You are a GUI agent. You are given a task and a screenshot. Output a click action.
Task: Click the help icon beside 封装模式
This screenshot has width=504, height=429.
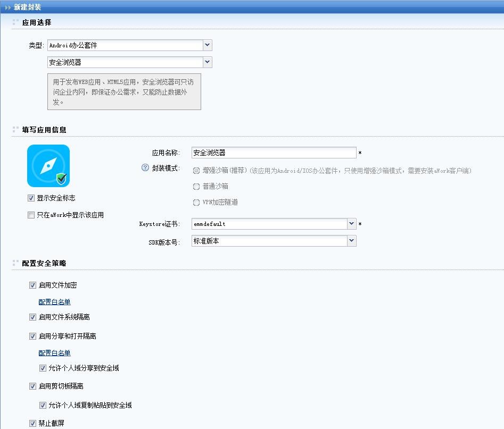145,168
